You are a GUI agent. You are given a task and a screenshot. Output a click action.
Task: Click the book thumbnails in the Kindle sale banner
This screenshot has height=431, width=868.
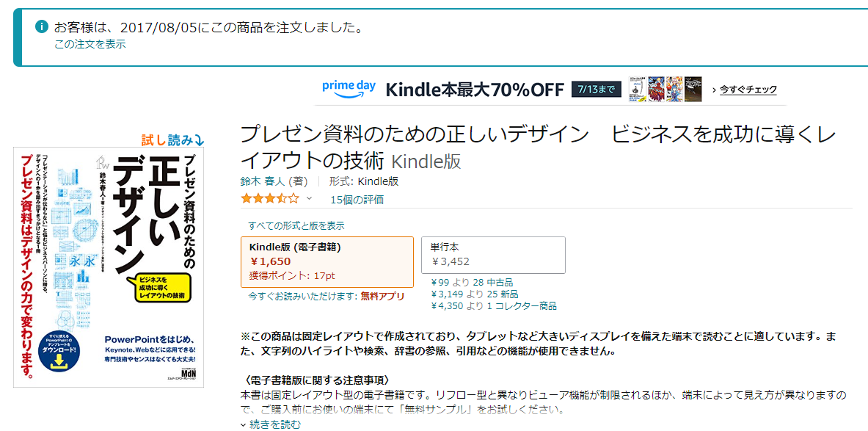point(665,89)
